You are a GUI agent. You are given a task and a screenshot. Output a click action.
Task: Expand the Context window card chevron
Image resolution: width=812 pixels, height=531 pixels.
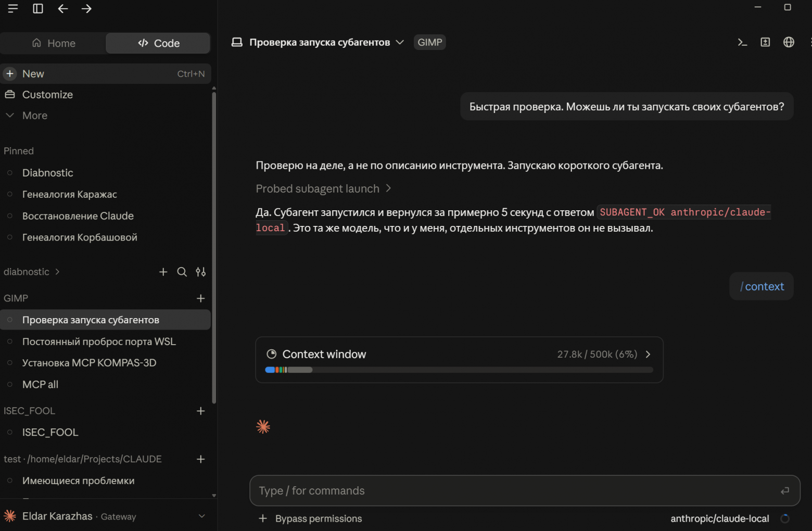click(648, 354)
